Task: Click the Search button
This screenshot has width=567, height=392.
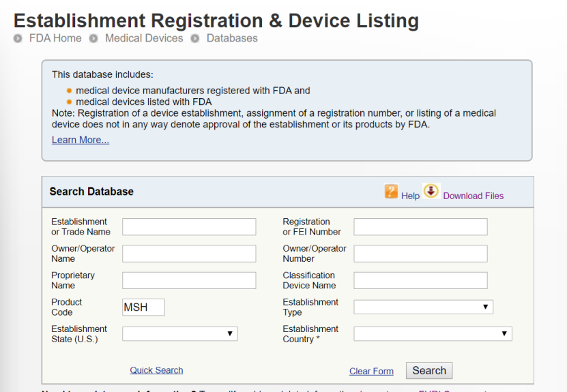Action: click(429, 371)
